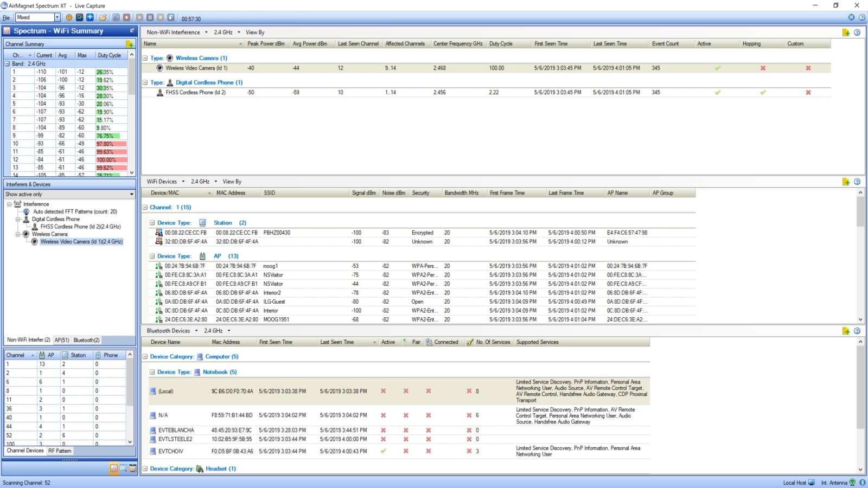This screenshot has width=868, height=488.
Task: Open the File menu
Action: [6, 18]
